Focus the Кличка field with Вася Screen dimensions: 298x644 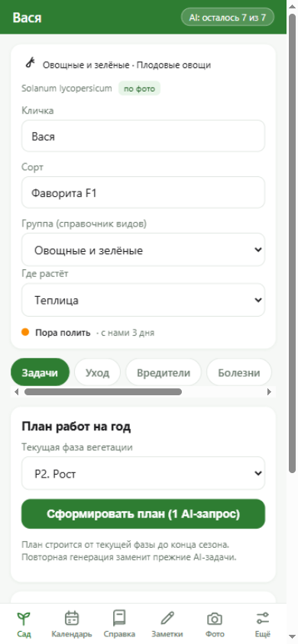143,136
